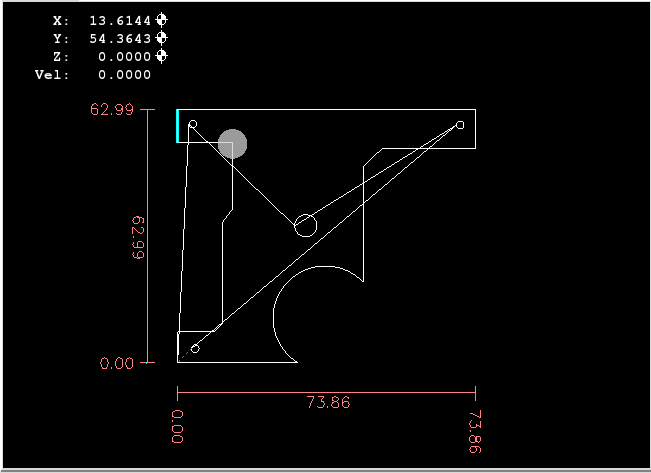Click the horizontal 62.99 label at the top left
Viewport: 651px width, 473px height.
[112, 110]
